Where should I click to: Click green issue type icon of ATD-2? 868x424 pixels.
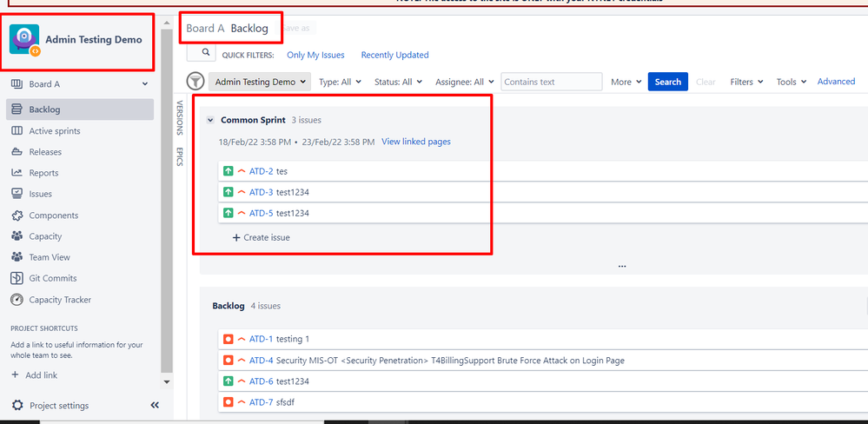click(x=228, y=171)
